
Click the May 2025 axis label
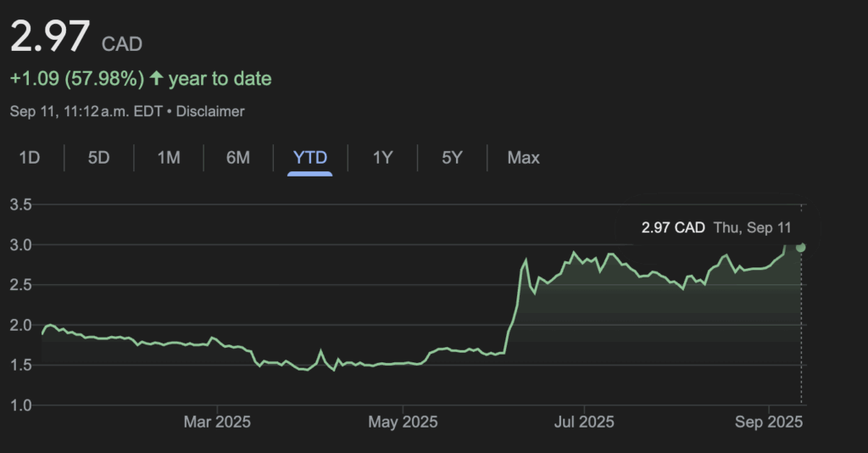click(x=403, y=422)
